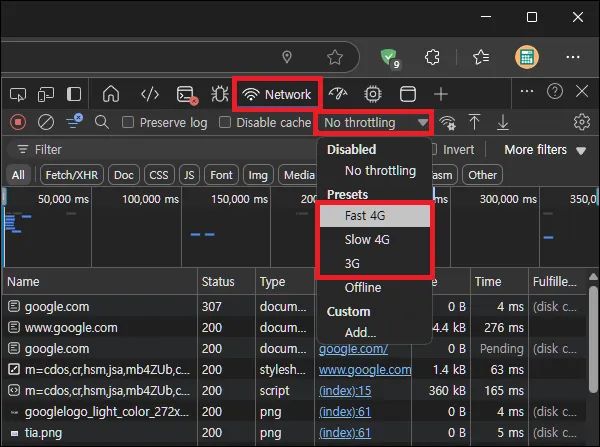Screen dimensions: 600x447
Task: Open the DevTools Welcome home tab
Action: pos(111,94)
